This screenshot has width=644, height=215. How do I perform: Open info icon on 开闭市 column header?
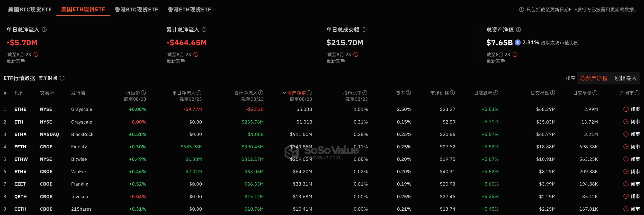(x=637, y=93)
